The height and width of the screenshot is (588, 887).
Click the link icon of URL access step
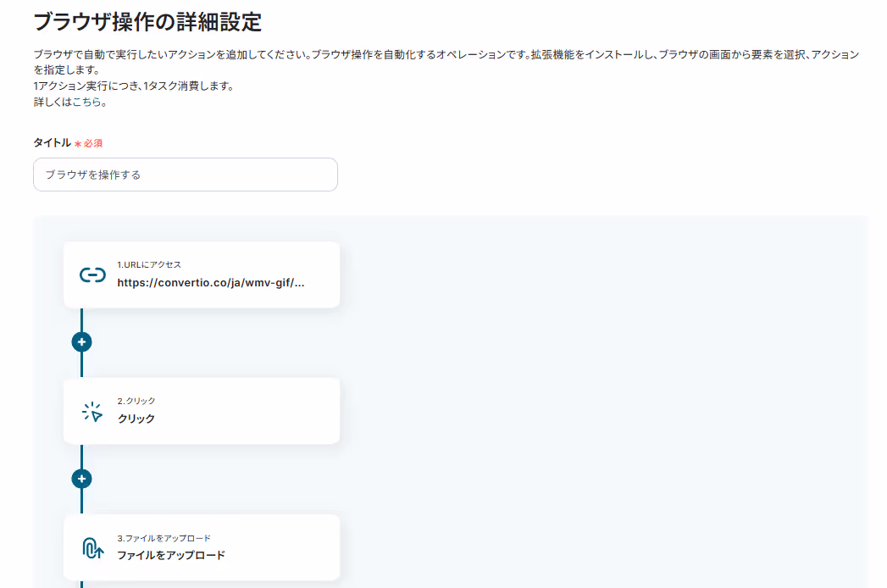(92, 275)
